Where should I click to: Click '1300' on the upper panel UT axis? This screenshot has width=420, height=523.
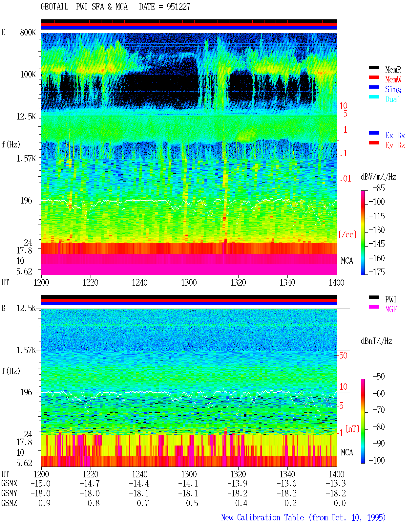coord(189,282)
